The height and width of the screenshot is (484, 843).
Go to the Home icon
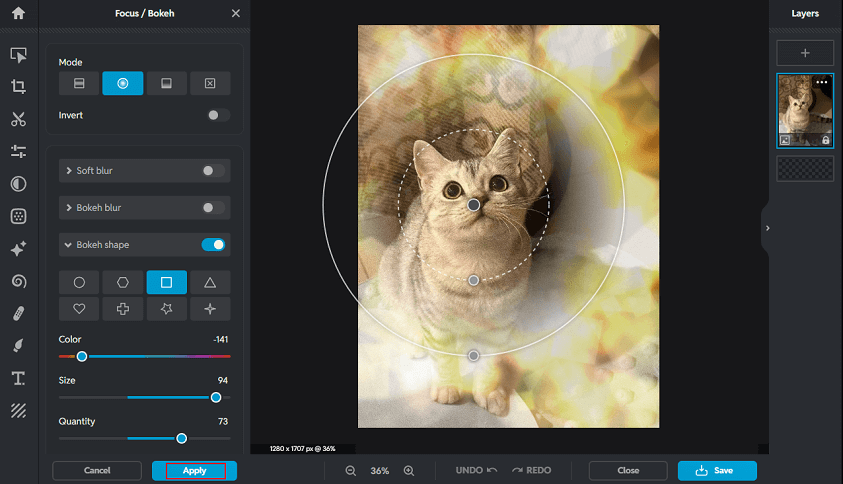tap(18, 13)
